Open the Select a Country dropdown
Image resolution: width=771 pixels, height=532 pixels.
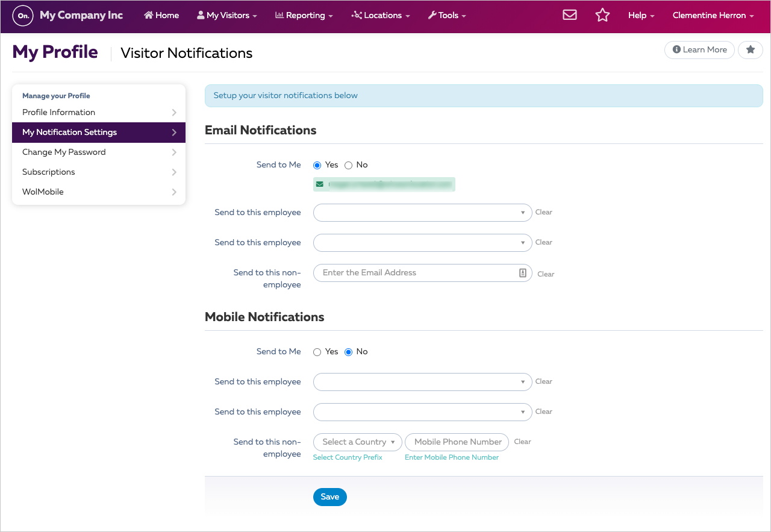pyautogui.click(x=357, y=442)
